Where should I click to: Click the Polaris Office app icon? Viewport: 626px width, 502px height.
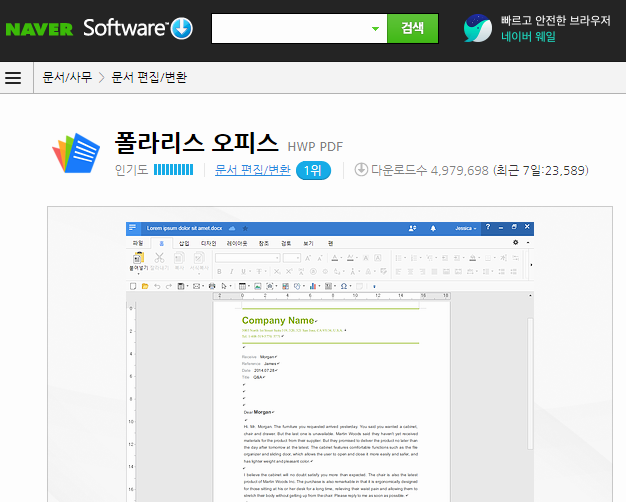pos(76,153)
